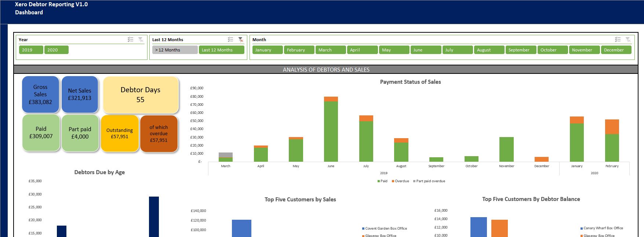The width and height of the screenshot is (644, 237).
Task: Enable multi-select on the Month slicer
Action: 618,39
